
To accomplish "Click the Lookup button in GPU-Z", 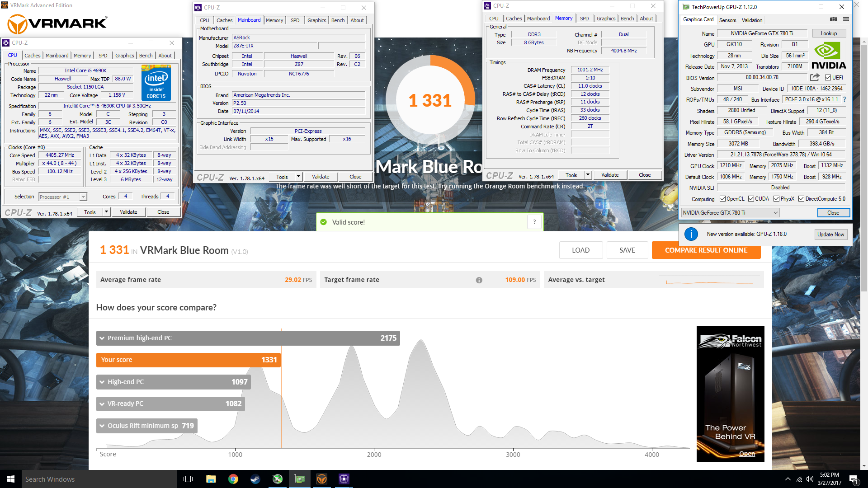I will (x=829, y=33).
